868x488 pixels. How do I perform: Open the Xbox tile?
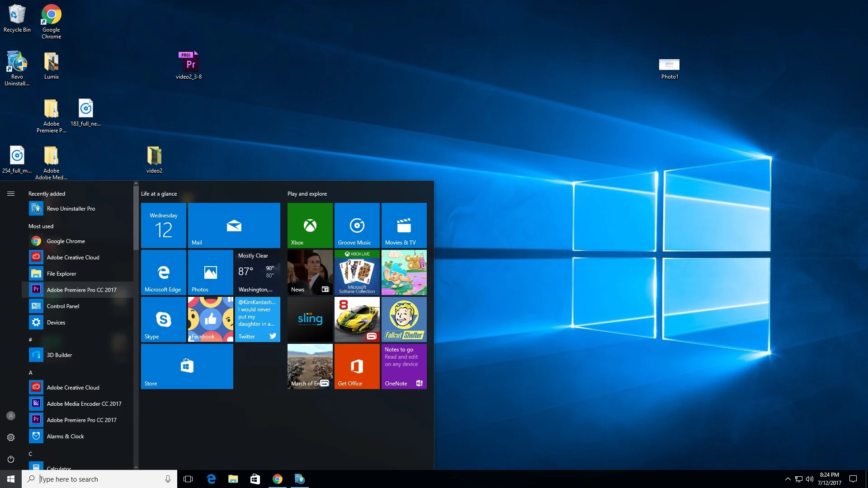(310, 225)
